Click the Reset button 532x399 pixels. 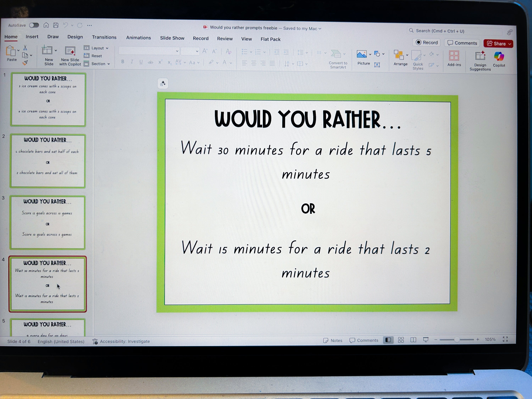93,56
